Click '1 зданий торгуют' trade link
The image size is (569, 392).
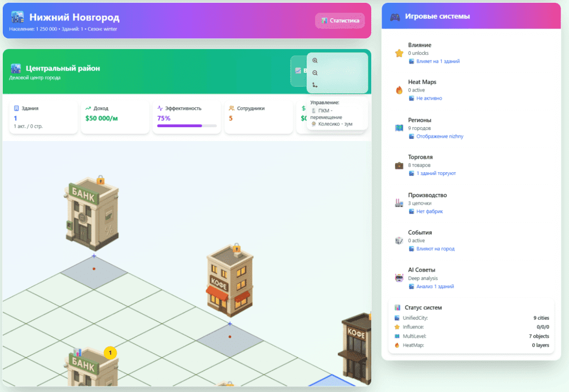(x=436, y=173)
